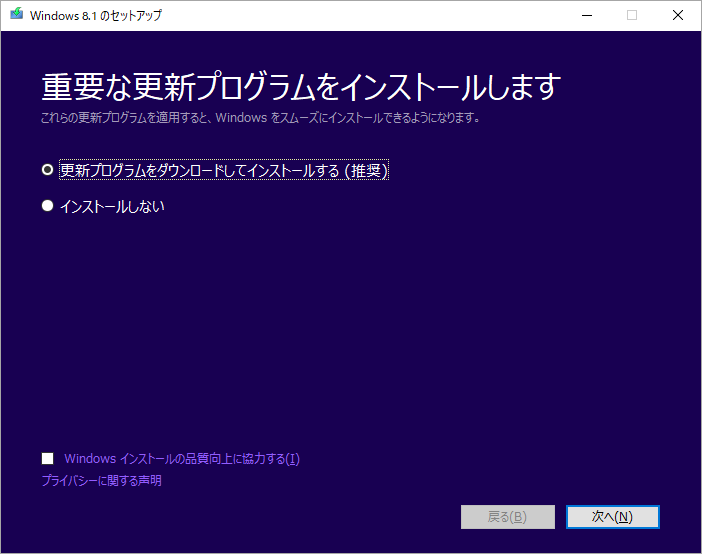Click the Windows インストールの品質向上に協力する label
This screenshot has width=702, height=554.
tap(182, 459)
